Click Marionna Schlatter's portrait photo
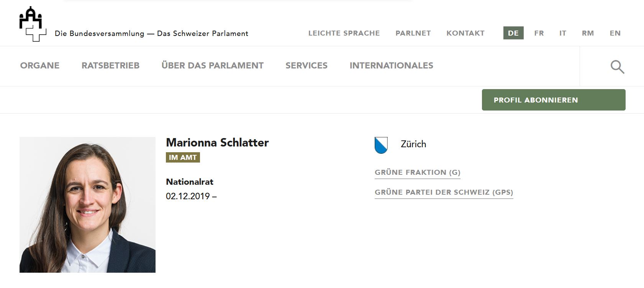This screenshot has height=288, width=644. 87,205
